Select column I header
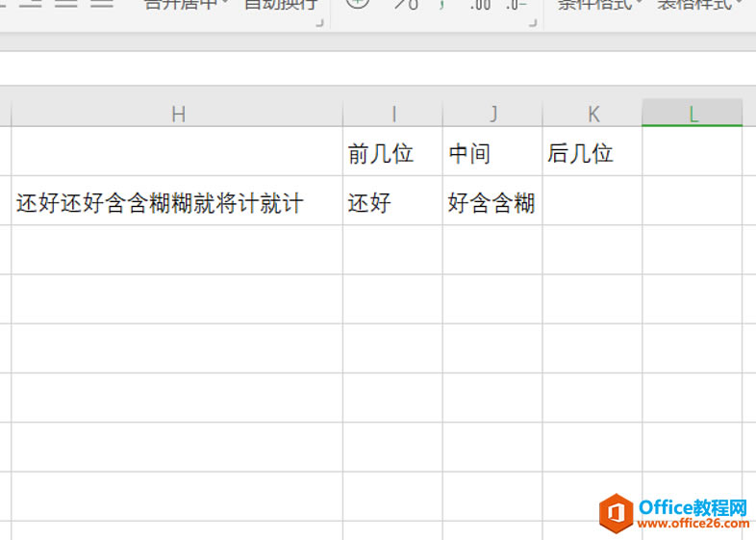Screen dimensions: 756x540 [x=393, y=114]
